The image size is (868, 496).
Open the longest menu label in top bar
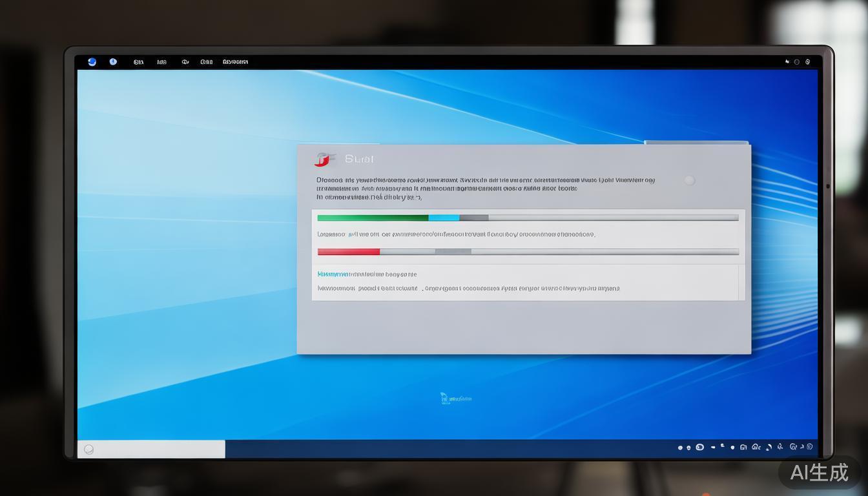(x=235, y=62)
